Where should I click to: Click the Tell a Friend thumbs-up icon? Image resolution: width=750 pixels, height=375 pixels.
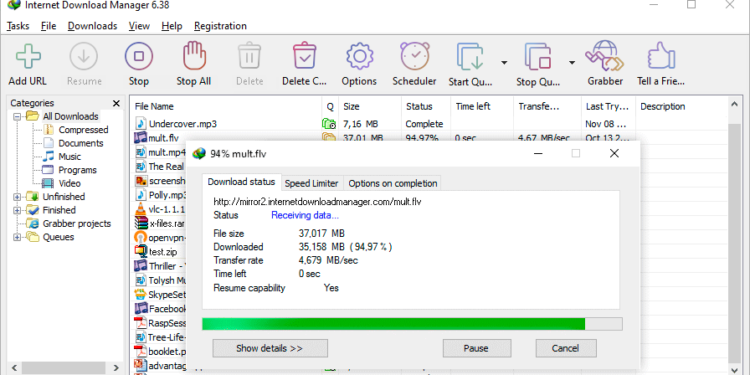click(661, 56)
